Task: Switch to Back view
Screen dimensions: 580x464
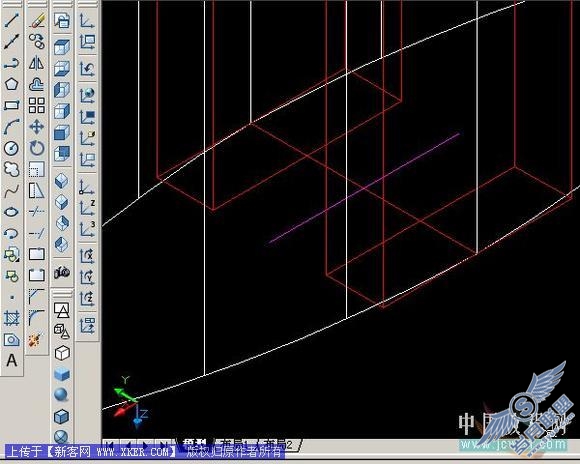Action: coord(62,154)
